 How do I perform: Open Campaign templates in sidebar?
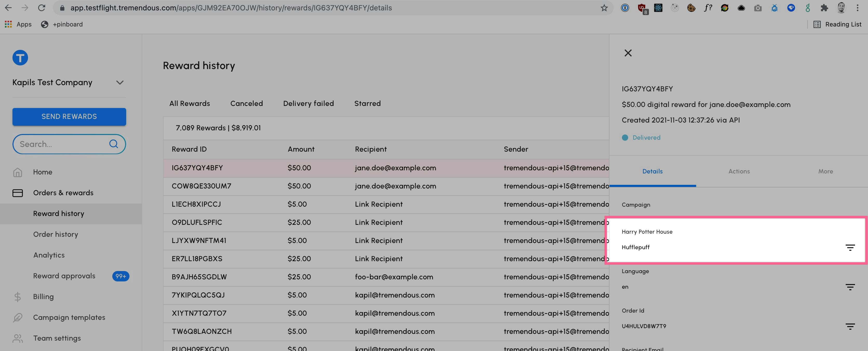pyautogui.click(x=69, y=317)
